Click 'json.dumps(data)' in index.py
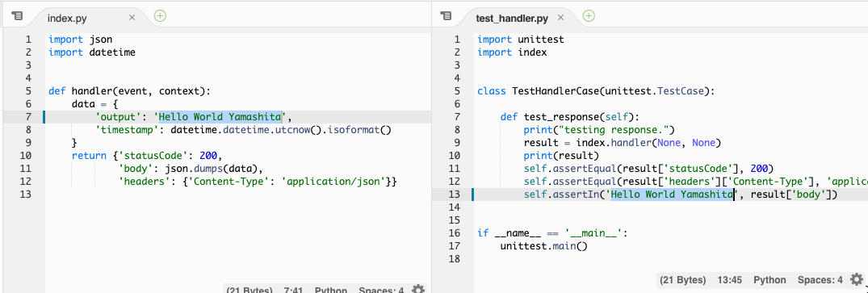868x293 pixels. 212,169
